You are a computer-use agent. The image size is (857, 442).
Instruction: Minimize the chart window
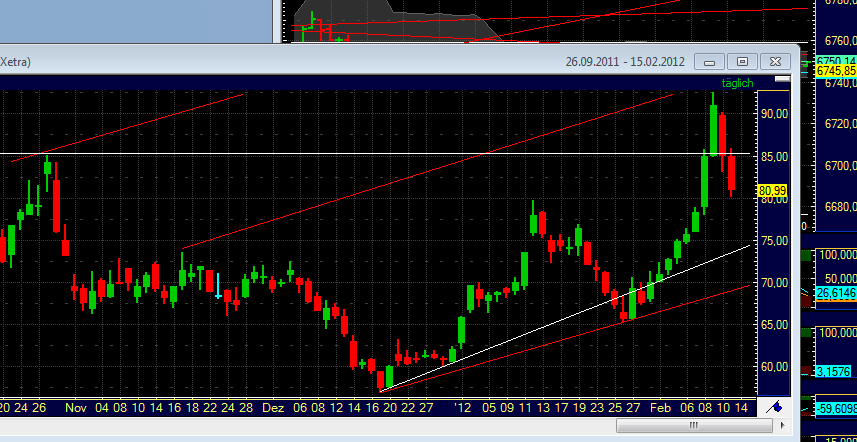click(709, 62)
